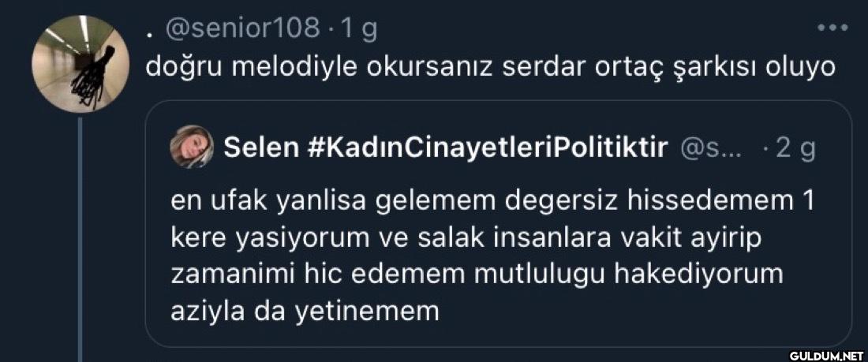This screenshot has width=868, height=362.
Task: Open the three-dot more options menu
Action: click(832, 28)
